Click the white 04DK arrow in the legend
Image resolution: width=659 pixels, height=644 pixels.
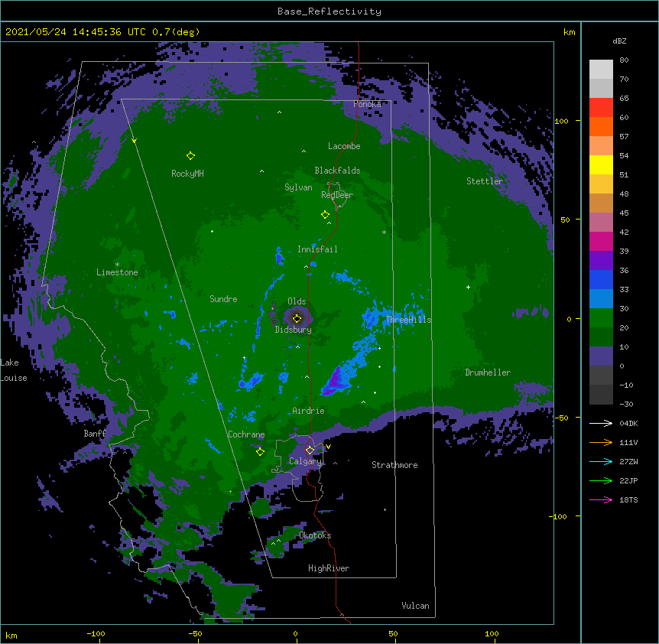601,423
